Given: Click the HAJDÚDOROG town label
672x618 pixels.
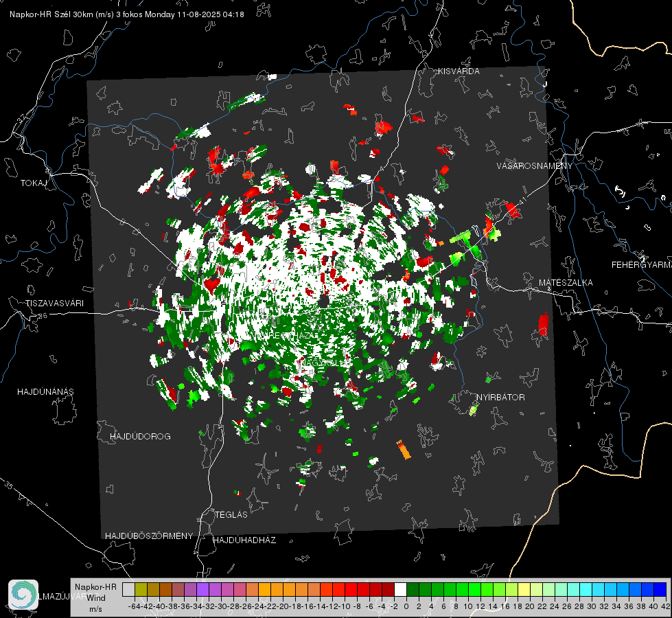Looking at the screenshot, I should tap(140, 436).
